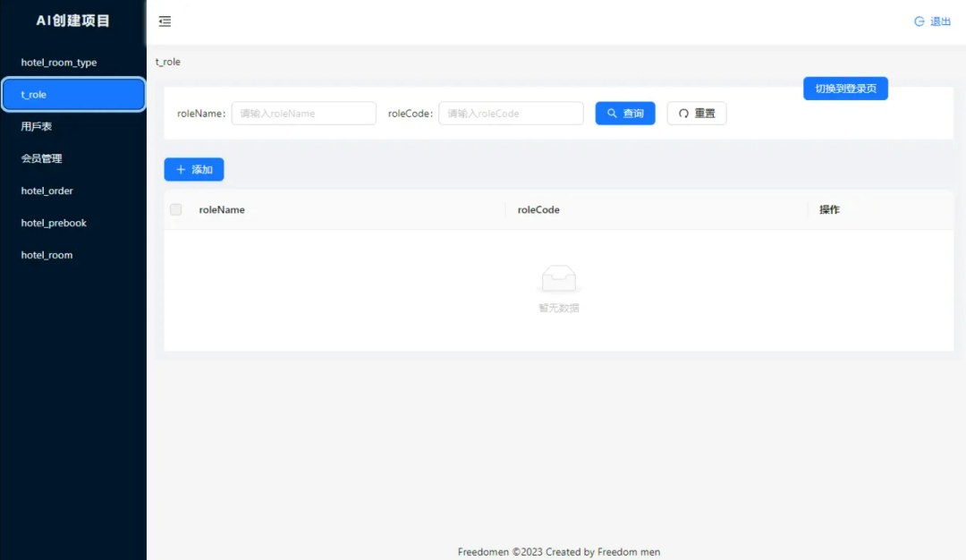The image size is (966, 560).
Task: Click the 重置 reset button
Action: 696,113
